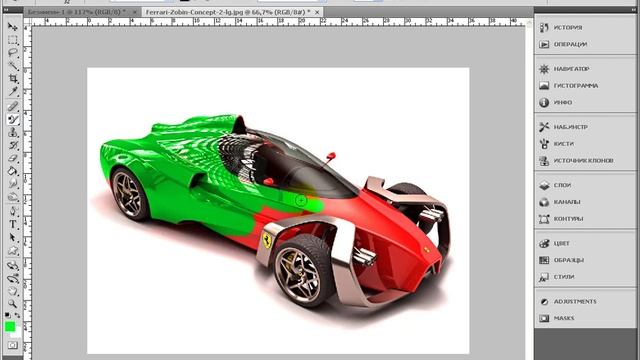Select the Dodge tool

13,197
